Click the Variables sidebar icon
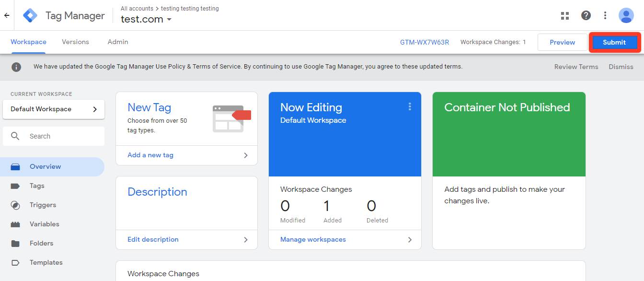This screenshot has width=644, height=281. 15,224
